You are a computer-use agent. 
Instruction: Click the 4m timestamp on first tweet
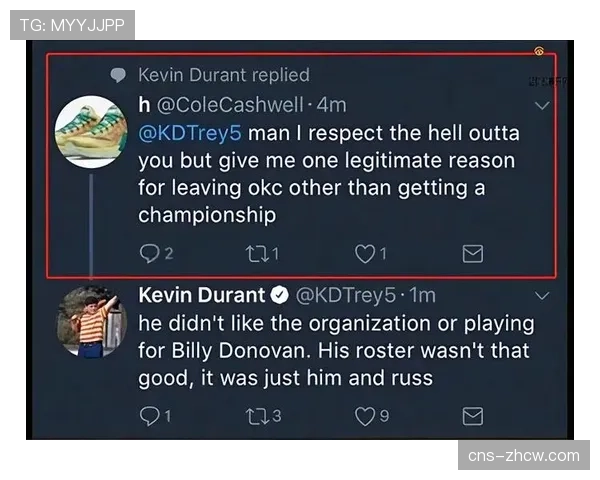(x=331, y=104)
